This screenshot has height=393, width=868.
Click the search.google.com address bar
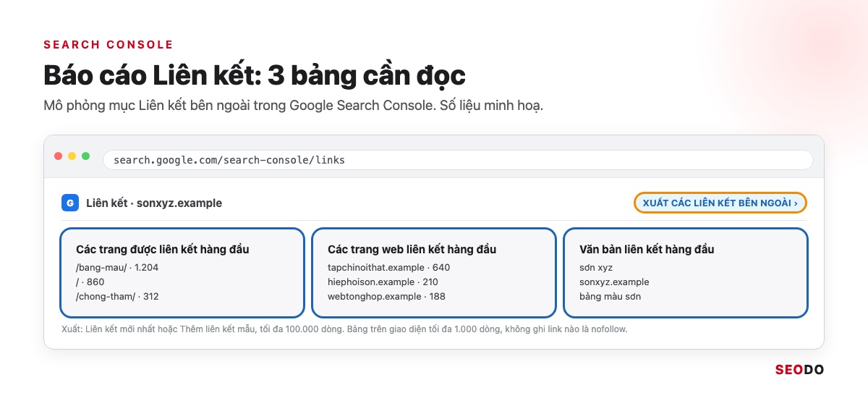(x=458, y=159)
